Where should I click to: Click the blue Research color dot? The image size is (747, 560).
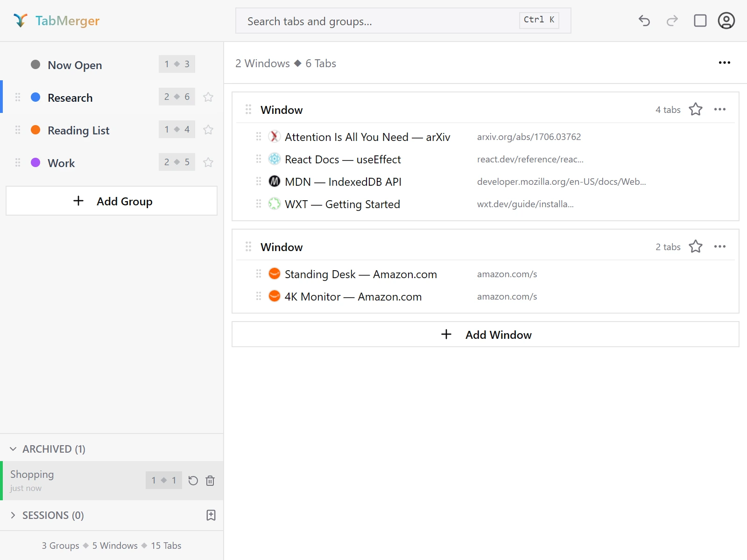pos(35,97)
